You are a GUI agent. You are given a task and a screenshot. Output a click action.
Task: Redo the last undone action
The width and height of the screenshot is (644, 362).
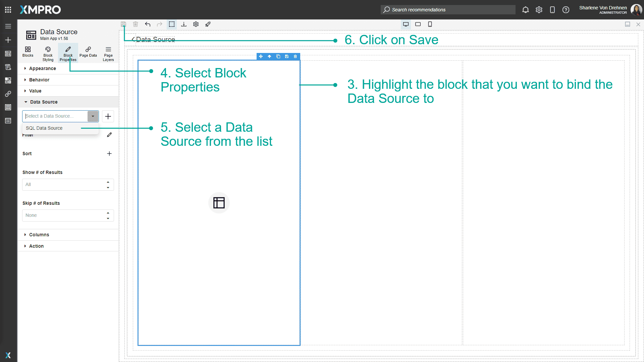pos(160,24)
